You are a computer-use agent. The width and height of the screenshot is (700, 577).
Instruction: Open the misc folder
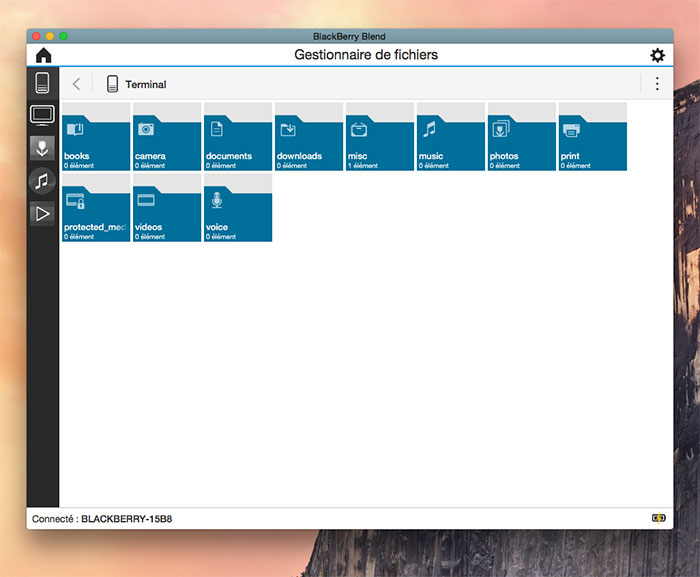(380, 137)
